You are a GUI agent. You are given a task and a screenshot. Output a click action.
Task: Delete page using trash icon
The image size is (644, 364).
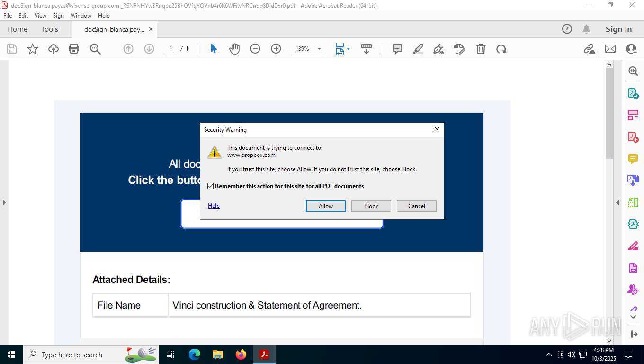[x=481, y=49]
